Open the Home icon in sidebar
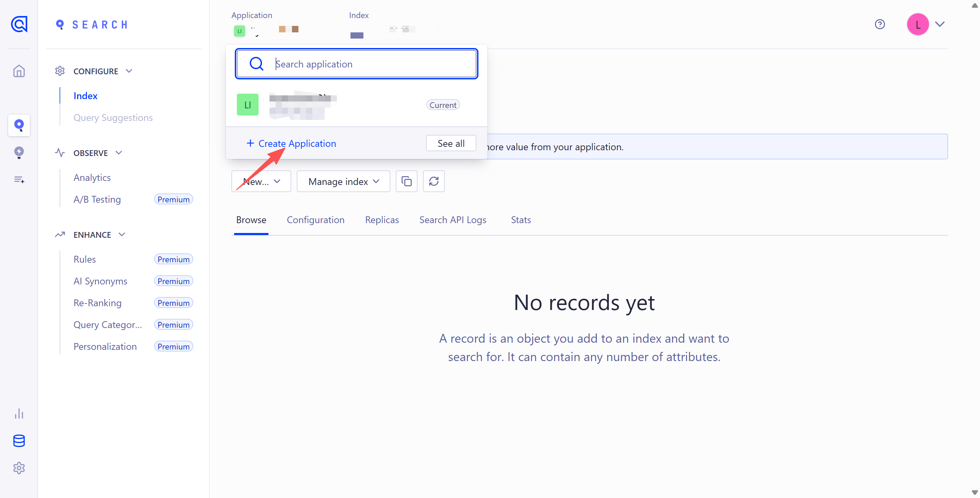The width and height of the screenshot is (980, 498). [19, 71]
